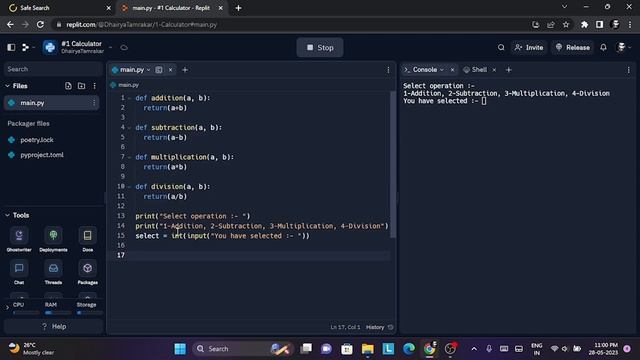Create a new folder icon
Viewport: 640px width, 360px height.
point(81,86)
